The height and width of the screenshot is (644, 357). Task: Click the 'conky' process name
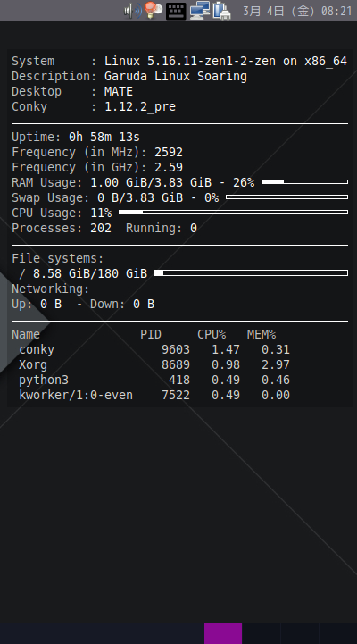coord(37,349)
